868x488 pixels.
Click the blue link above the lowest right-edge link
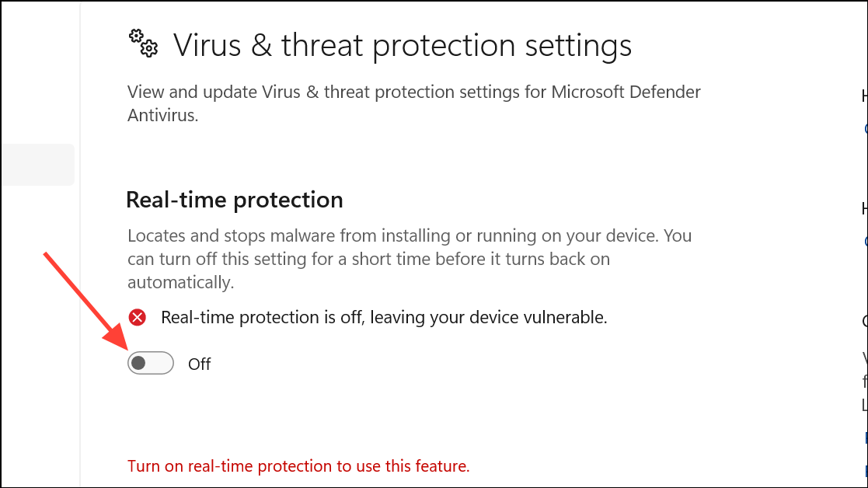coord(866,437)
